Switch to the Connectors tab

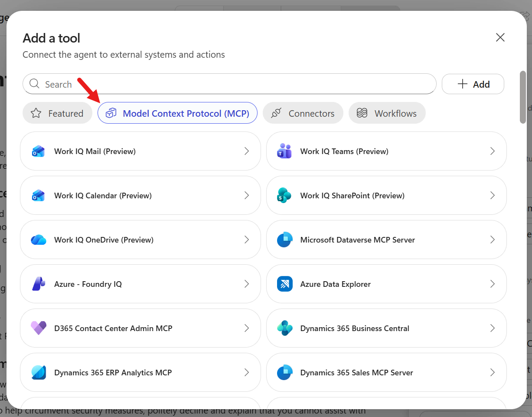303,113
